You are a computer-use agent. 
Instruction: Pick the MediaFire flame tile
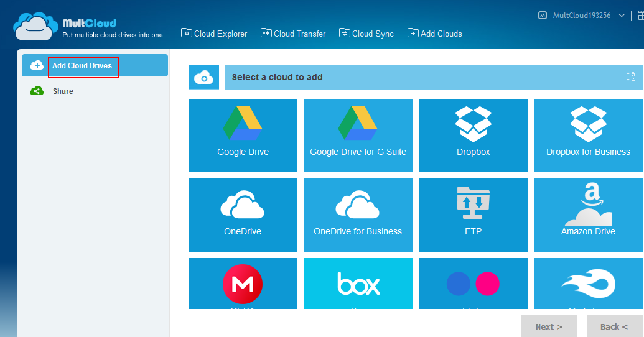(x=588, y=284)
